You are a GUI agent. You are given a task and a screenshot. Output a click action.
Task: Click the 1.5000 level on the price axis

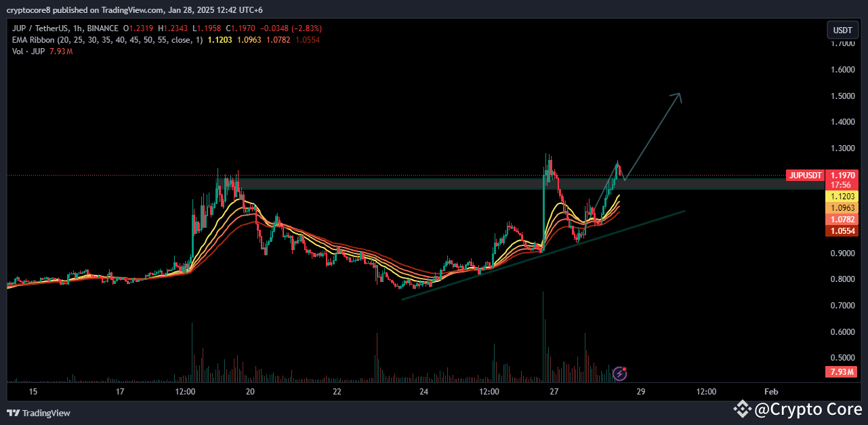pos(844,96)
